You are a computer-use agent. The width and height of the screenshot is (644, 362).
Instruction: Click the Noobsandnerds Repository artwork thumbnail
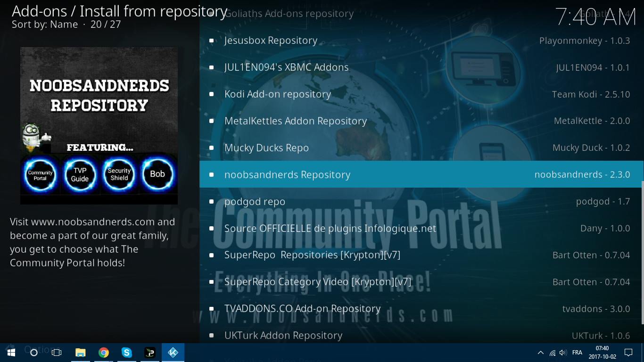point(99,126)
